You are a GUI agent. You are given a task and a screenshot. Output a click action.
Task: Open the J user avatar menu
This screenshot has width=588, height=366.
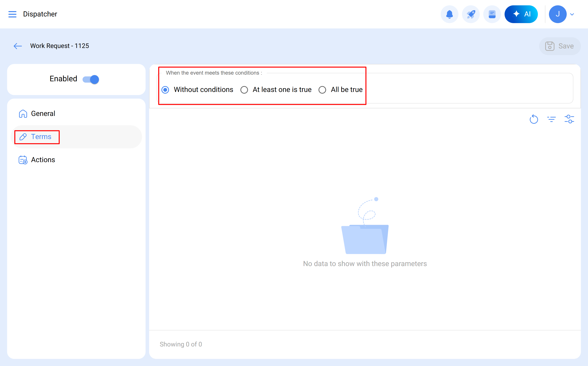[x=558, y=14]
